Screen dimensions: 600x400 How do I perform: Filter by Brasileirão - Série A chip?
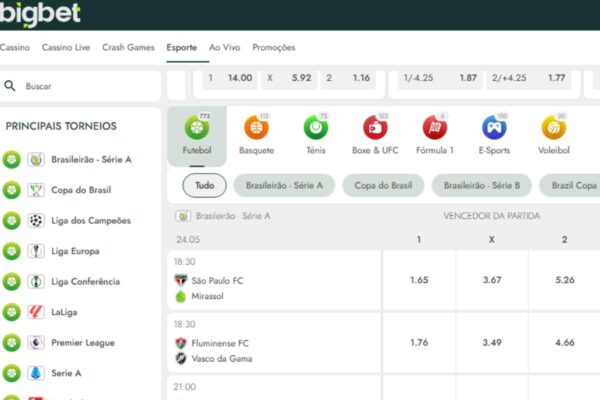point(284,185)
